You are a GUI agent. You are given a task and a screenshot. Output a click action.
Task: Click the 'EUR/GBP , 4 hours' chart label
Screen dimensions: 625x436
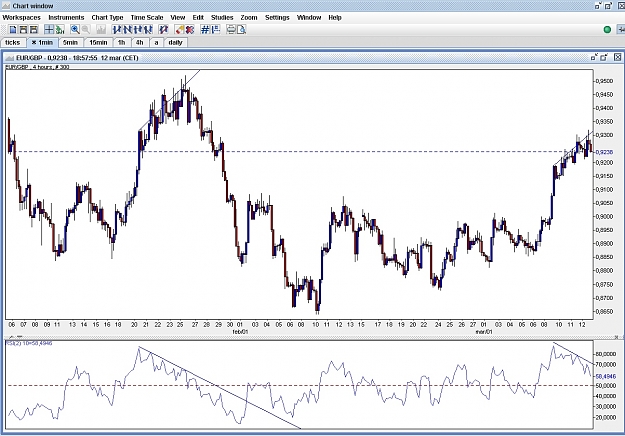coord(37,67)
